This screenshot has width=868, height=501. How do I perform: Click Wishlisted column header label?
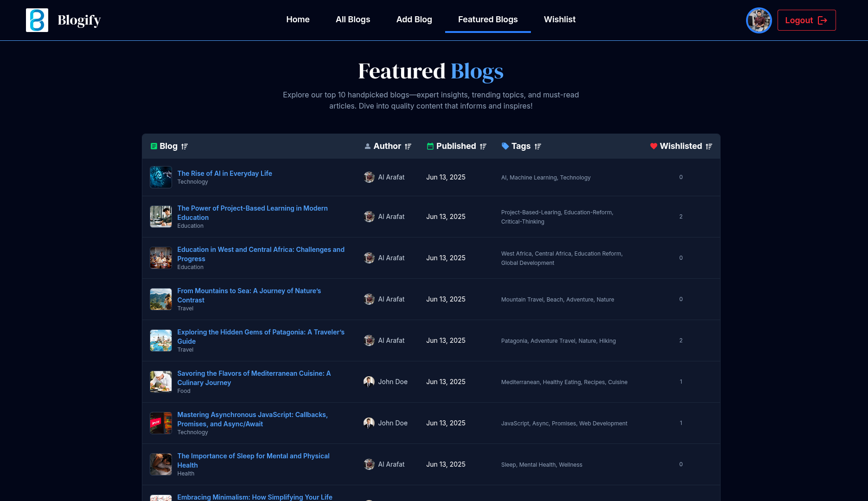(x=681, y=146)
